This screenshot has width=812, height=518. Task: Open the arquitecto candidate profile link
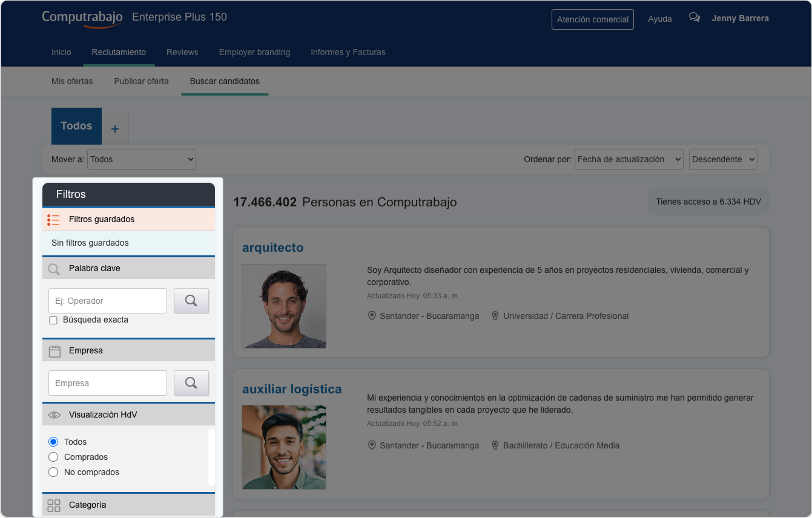(x=272, y=248)
